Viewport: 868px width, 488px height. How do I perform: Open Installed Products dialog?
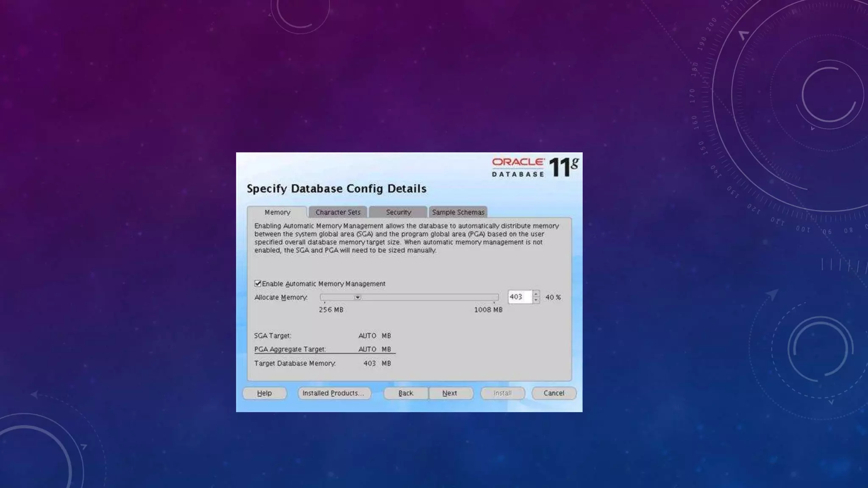[334, 393]
